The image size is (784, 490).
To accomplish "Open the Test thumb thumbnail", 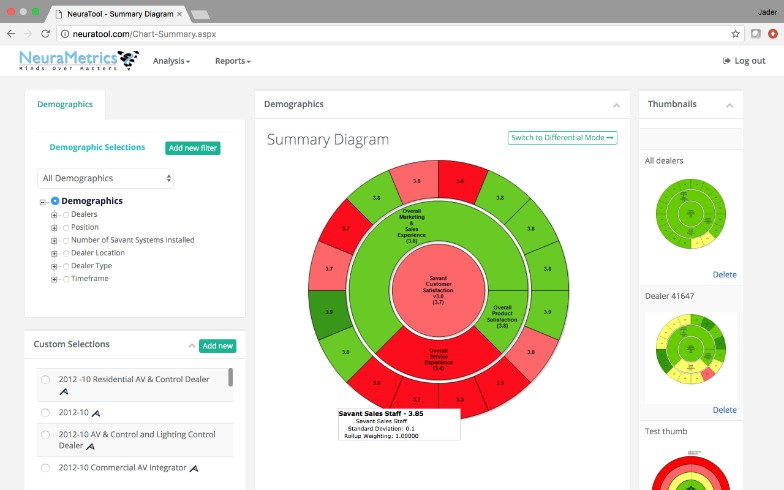I will click(690, 470).
